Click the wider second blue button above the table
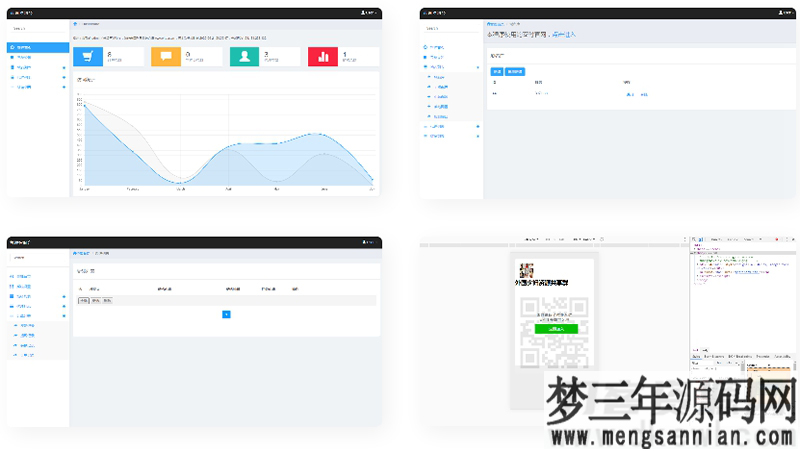This screenshot has width=800, height=452. [x=515, y=72]
